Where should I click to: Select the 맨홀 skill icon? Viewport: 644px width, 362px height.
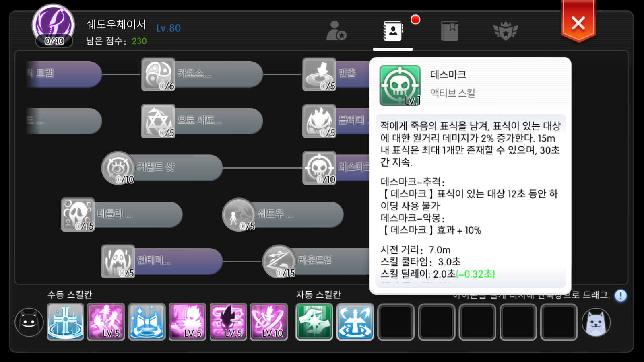coord(319,74)
